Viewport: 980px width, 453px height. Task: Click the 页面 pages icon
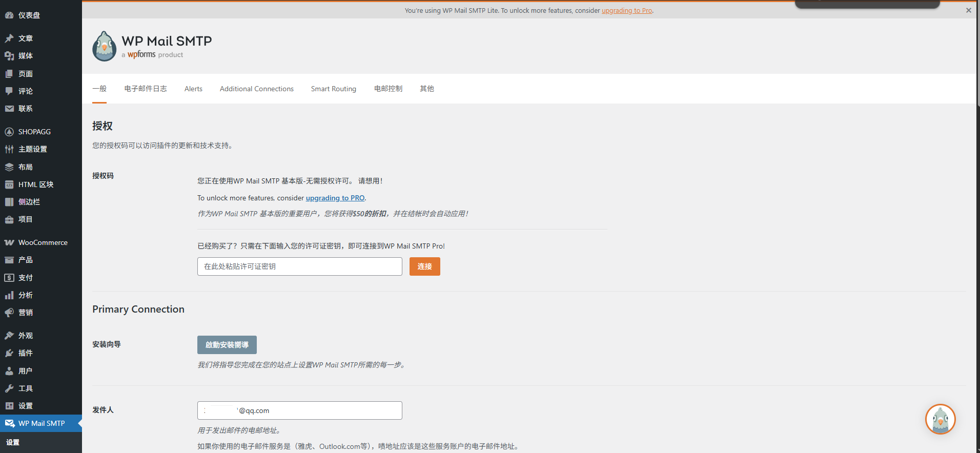(9, 74)
